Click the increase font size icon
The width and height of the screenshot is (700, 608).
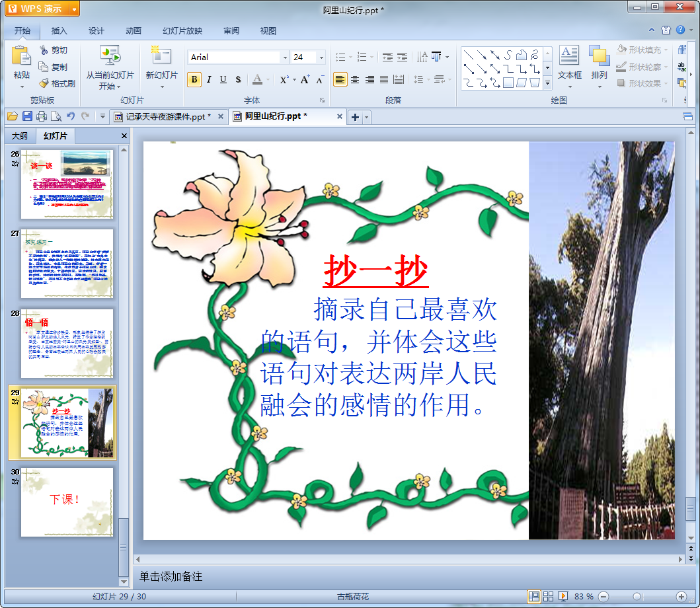[305, 79]
